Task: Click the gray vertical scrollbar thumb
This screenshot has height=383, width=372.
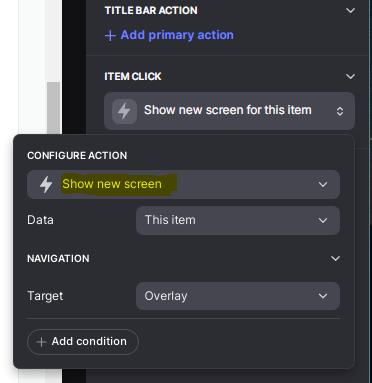Action: (53, 108)
